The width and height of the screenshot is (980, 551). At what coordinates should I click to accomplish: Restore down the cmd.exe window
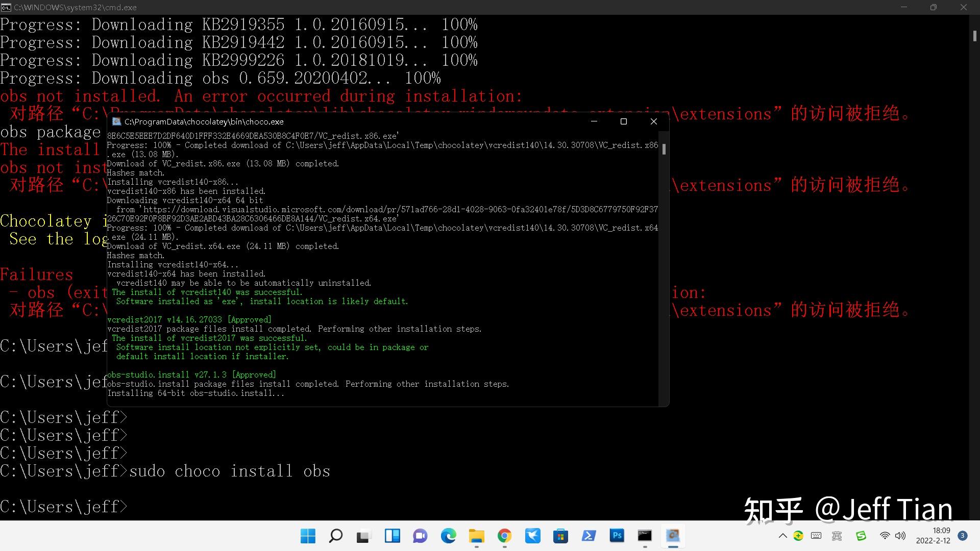[933, 7]
